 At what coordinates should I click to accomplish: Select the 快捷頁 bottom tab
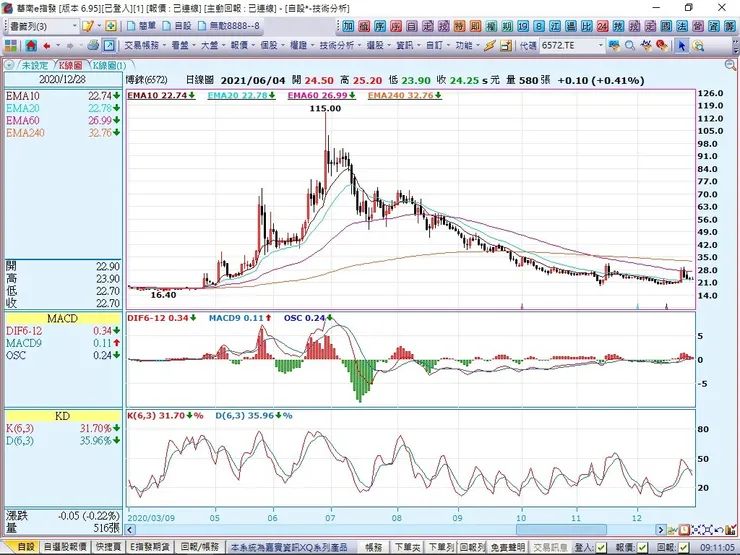coord(109,547)
